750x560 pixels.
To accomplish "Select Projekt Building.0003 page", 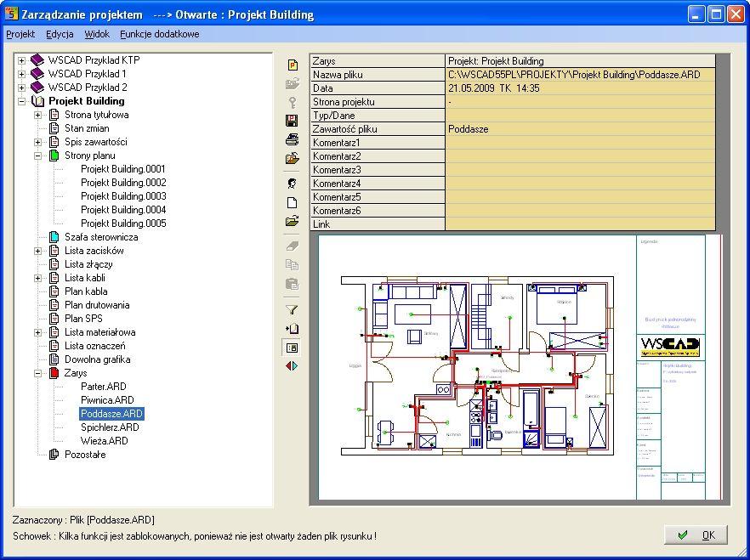I will point(123,196).
